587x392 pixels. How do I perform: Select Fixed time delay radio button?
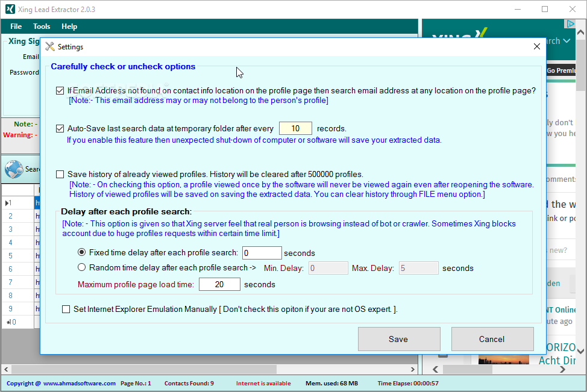[81, 252]
